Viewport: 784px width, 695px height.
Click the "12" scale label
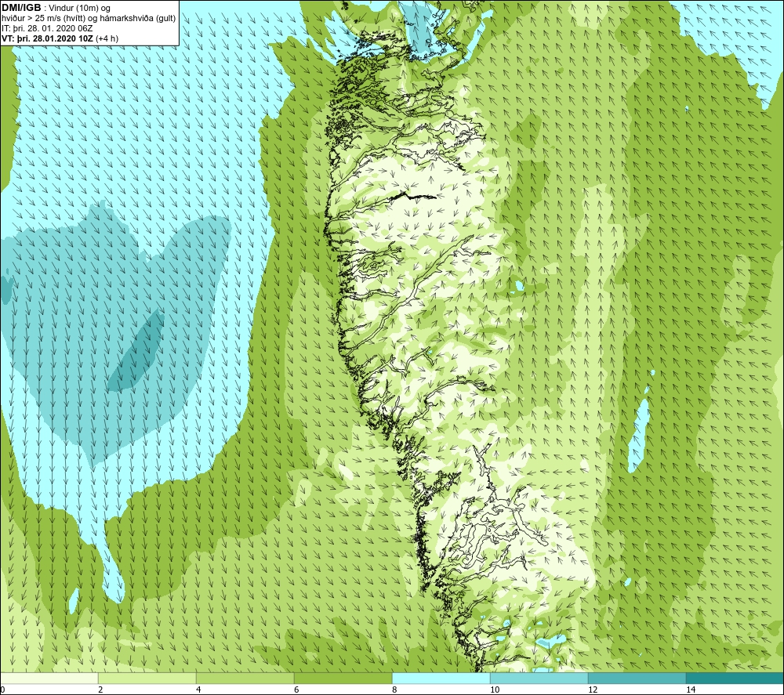[593, 690]
